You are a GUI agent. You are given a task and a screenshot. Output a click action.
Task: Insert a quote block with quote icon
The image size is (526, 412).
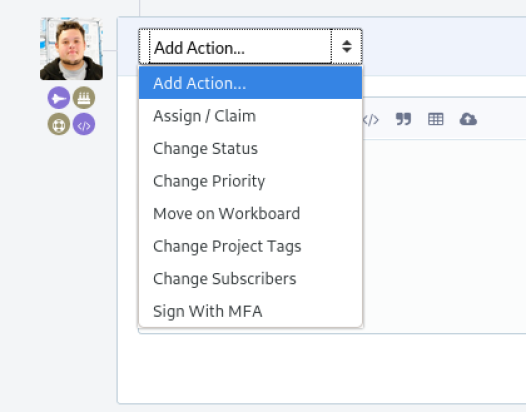tap(403, 119)
